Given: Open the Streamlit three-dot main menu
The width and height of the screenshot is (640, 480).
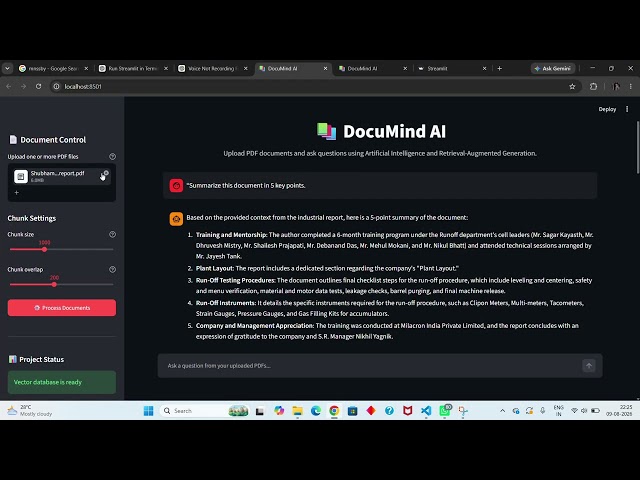Looking at the screenshot, I should tap(627, 109).
